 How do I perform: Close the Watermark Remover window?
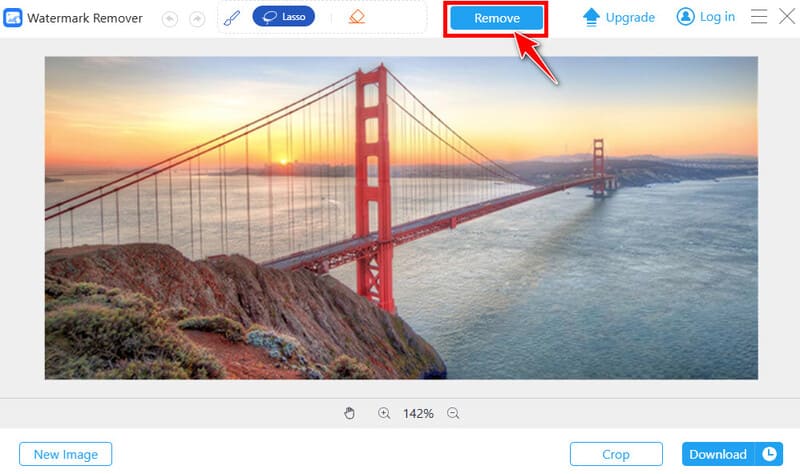pos(787,16)
